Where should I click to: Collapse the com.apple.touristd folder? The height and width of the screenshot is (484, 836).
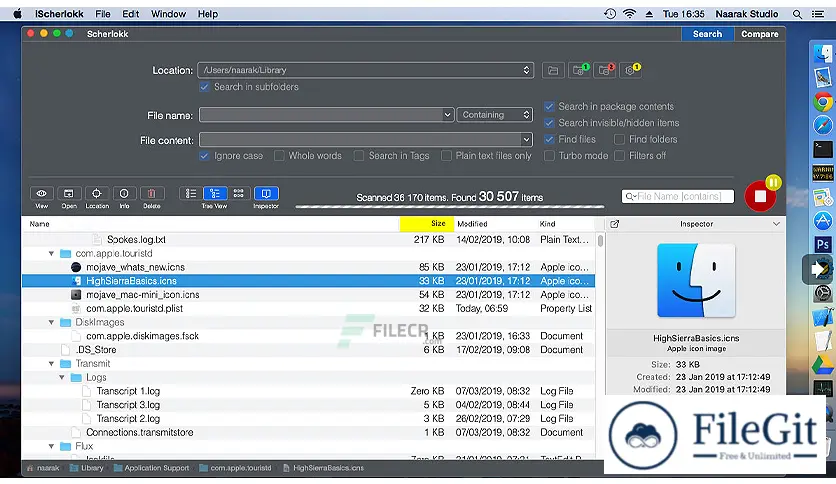52,254
